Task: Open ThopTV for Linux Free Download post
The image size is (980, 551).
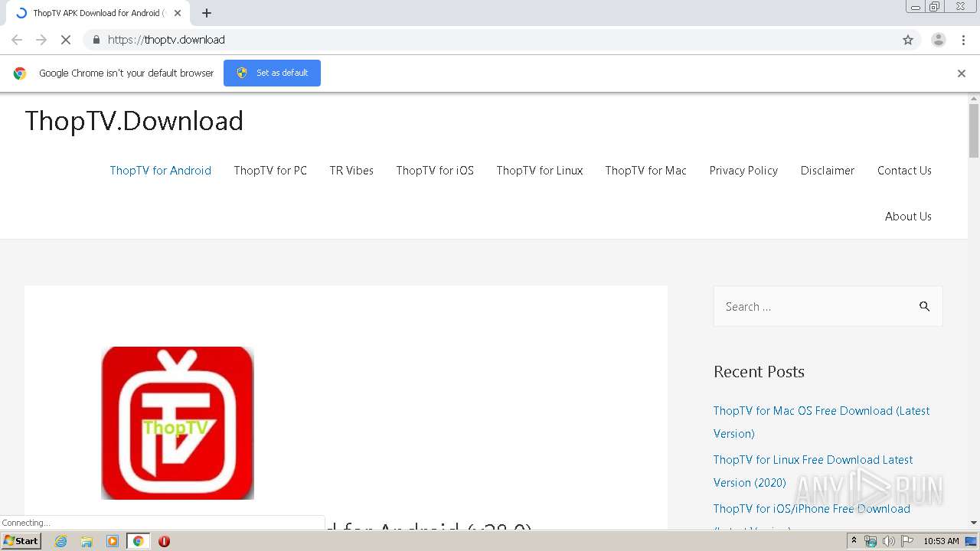Action: click(813, 471)
